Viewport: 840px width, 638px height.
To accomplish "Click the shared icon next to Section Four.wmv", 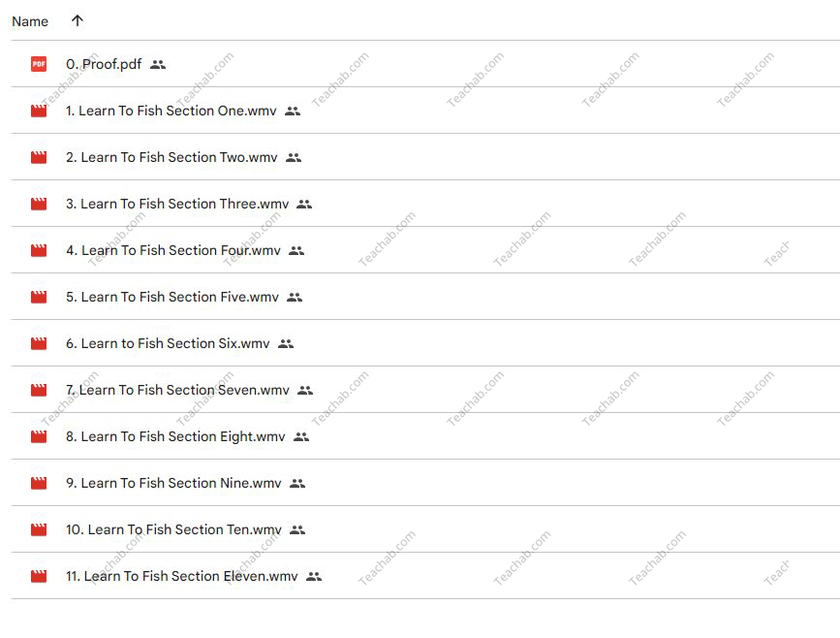I will [296, 251].
